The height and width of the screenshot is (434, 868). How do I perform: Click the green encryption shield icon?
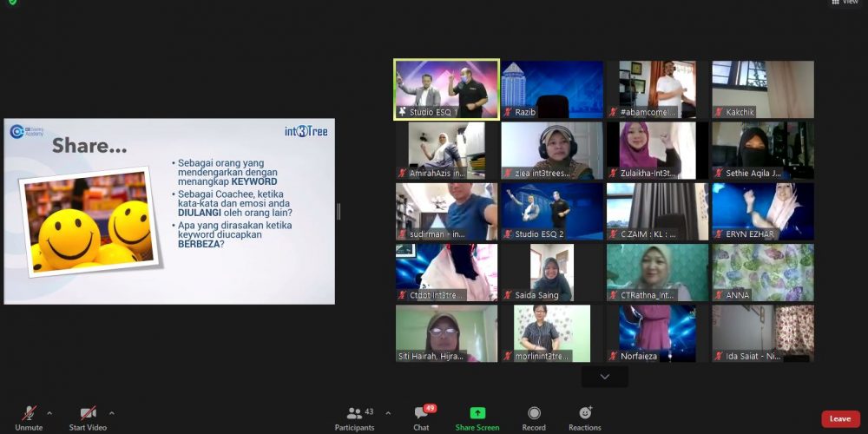click(x=12, y=3)
